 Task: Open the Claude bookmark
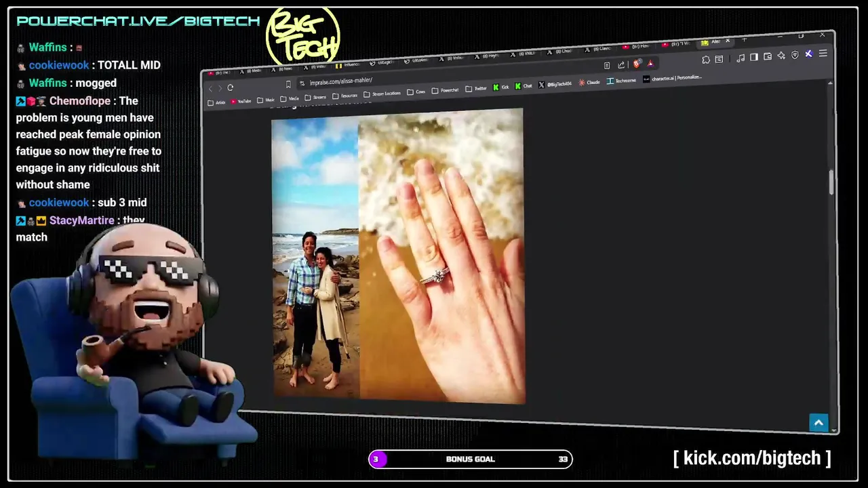click(590, 83)
